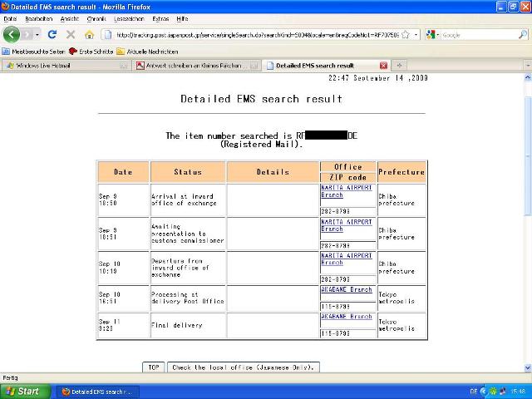This screenshot has width=532, height=399.
Task: Click the search magnifier icon
Action: tap(521, 35)
